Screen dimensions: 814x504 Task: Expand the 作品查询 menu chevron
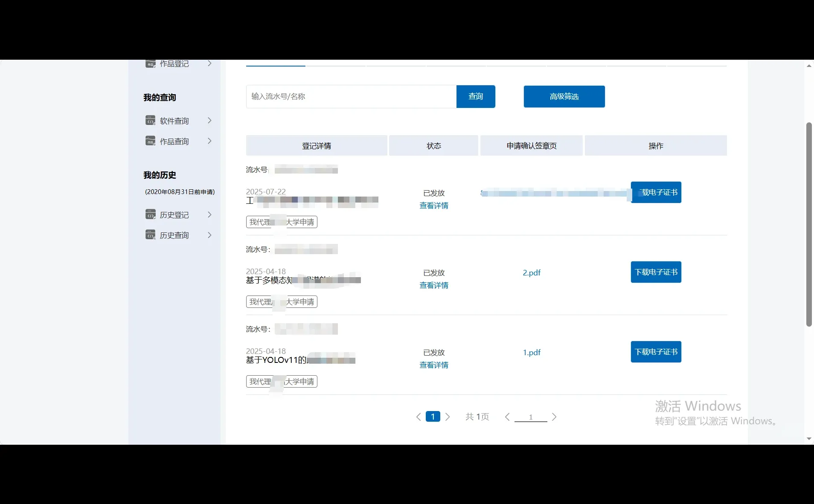pyautogui.click(x=209, y=141)
